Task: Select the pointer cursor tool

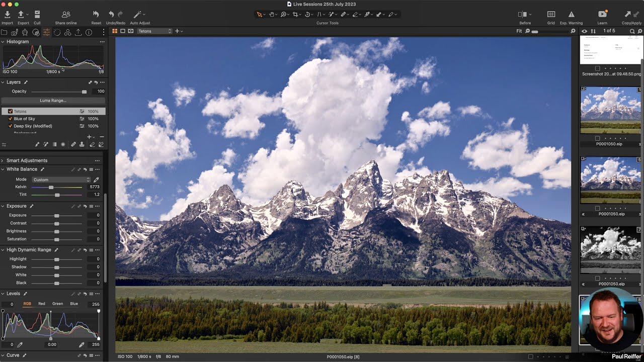Action: 260,15
